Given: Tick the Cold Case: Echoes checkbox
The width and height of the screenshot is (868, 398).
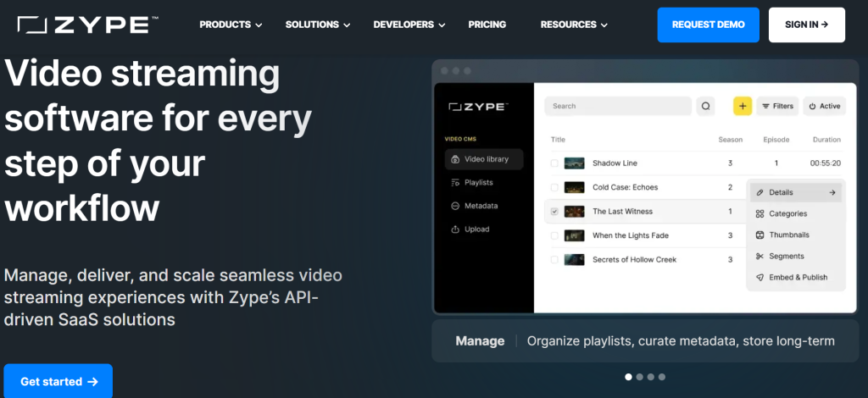Looking at the screenshot, I should pos(554,187).
